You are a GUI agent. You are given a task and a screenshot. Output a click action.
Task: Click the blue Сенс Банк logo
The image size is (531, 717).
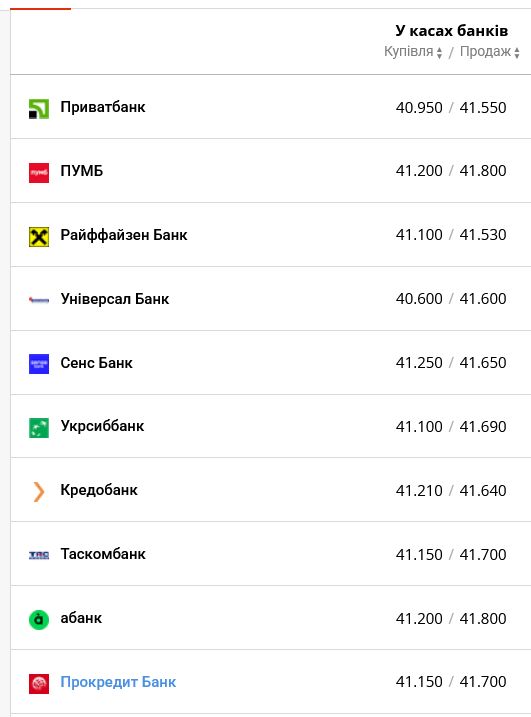point(39,364)
